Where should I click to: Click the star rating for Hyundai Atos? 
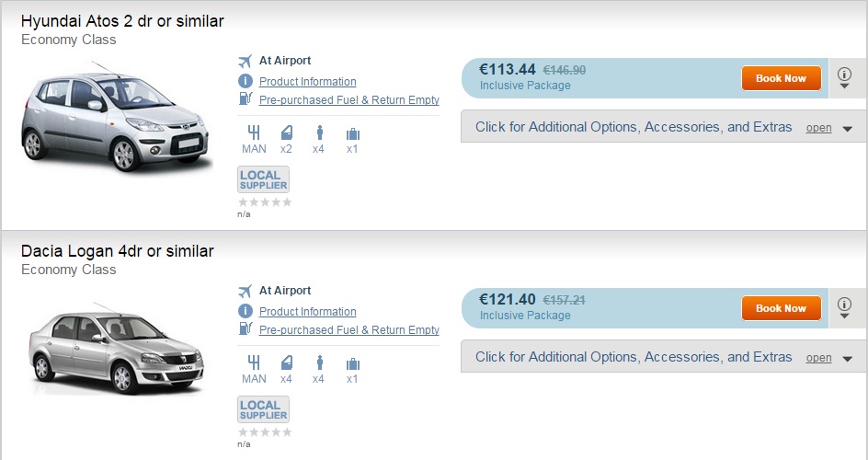[x=265, y=201]
